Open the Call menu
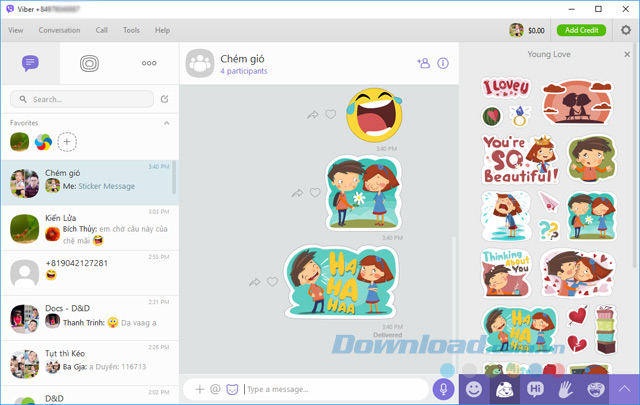 coord(102,30)
